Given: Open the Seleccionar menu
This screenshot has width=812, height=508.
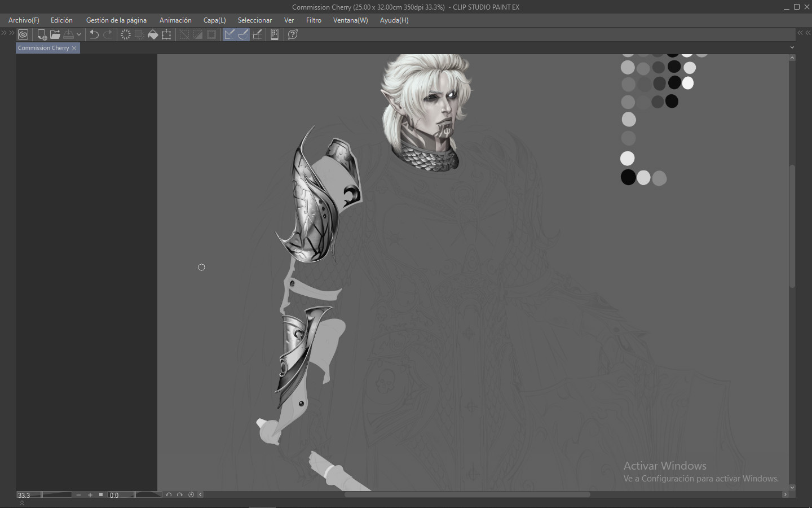Looking at the screenshot, I should pos(255,20).
